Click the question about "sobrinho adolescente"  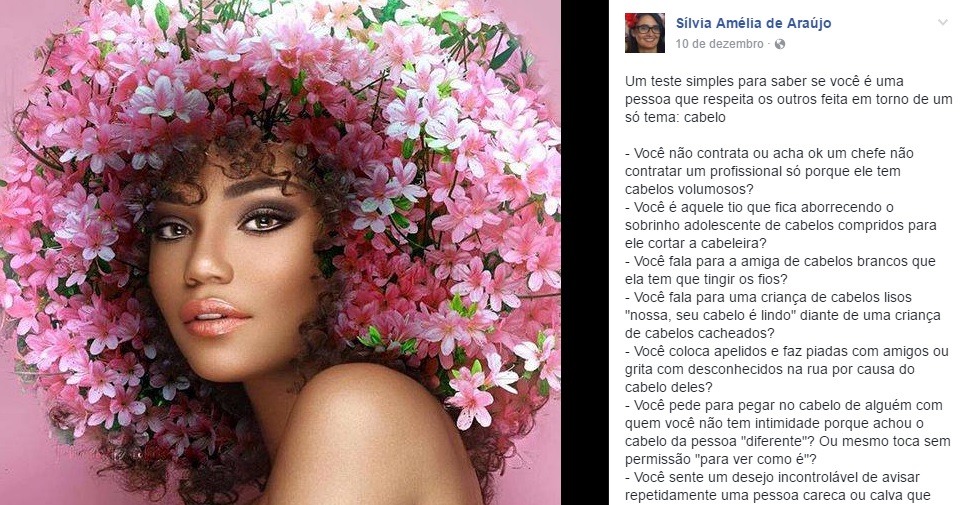click(x=781, y=225)
